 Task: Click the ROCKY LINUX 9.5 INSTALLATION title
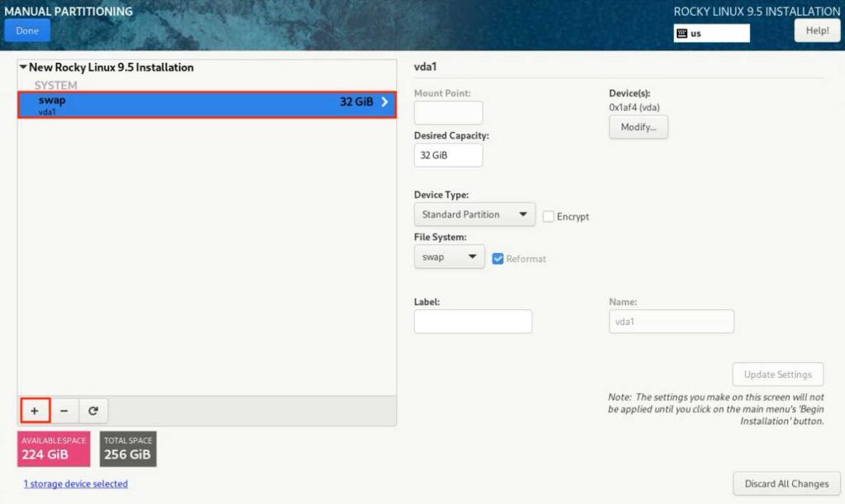click(757, 12)
